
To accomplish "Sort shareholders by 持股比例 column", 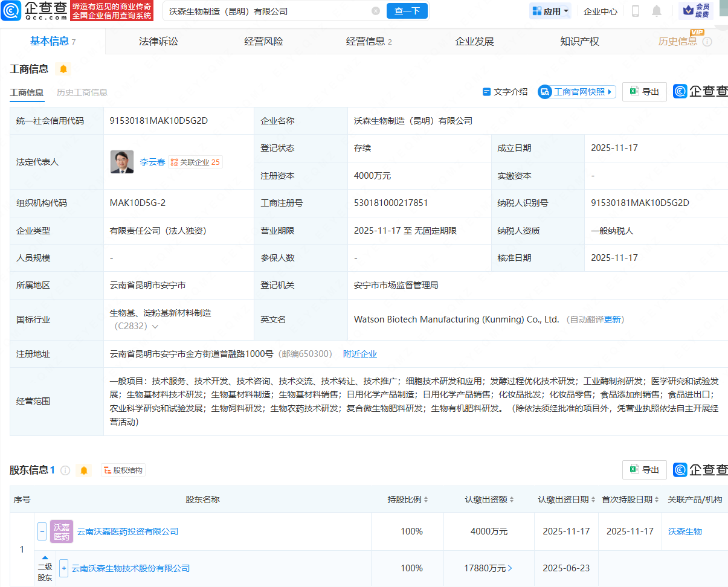I will pos(408,499).
